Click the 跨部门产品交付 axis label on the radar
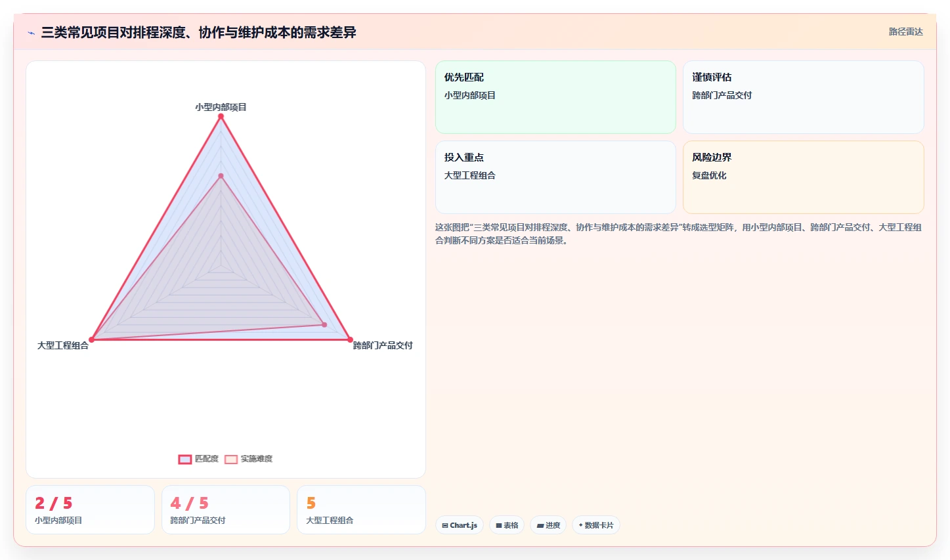Viewport: 950px width, 560px height. click(383, 345)
